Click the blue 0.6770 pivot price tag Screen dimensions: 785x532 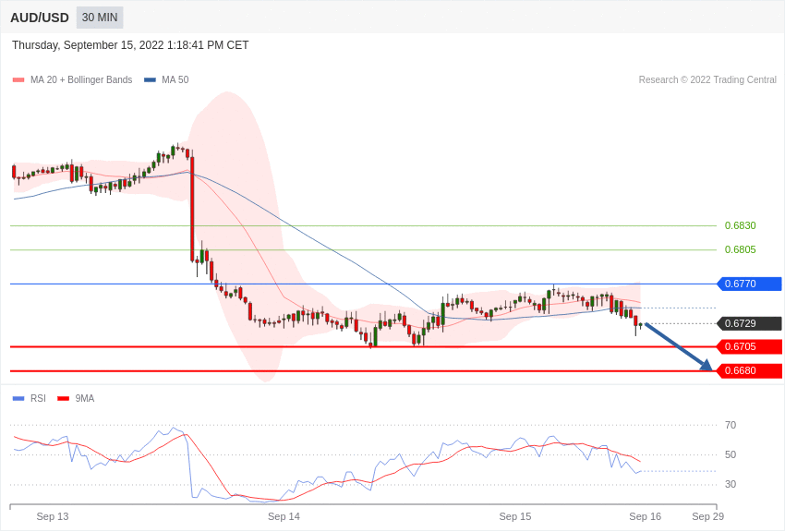(x=750, y=284)
